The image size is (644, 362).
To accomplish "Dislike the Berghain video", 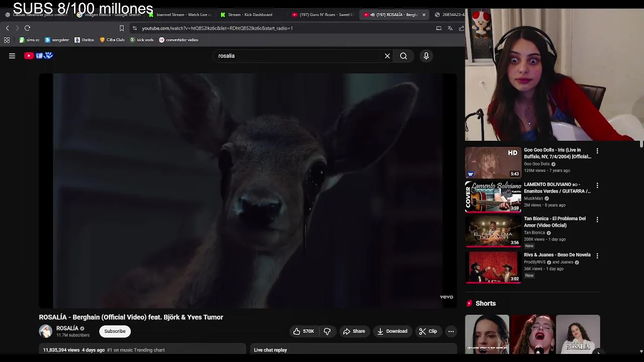I will click(327, 331).
